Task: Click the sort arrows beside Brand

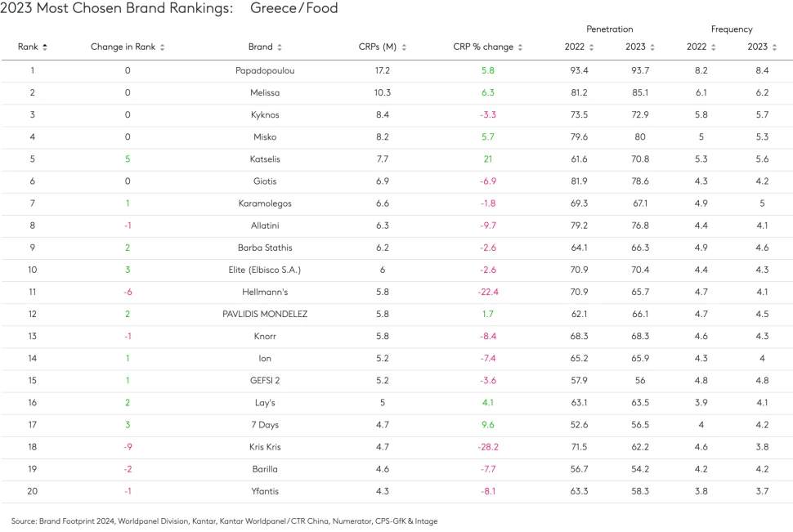Action: coord(280,47)
